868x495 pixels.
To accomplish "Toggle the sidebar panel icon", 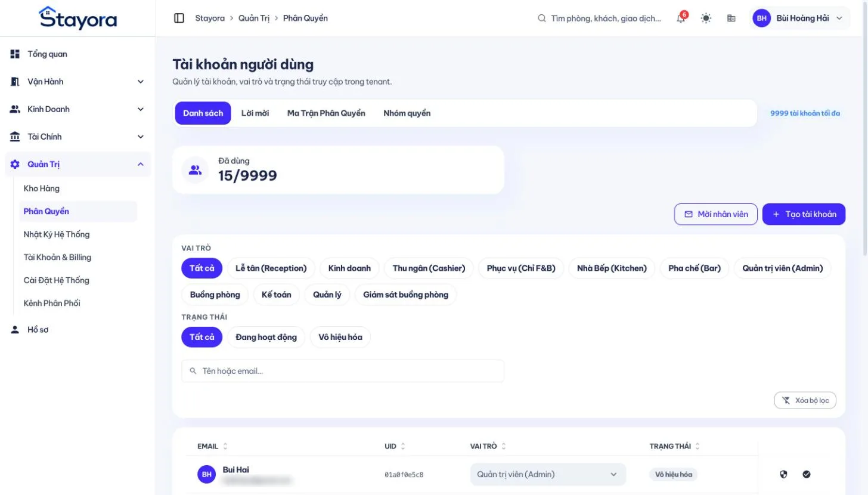I will pyautogui.click(x=179, y=18).
